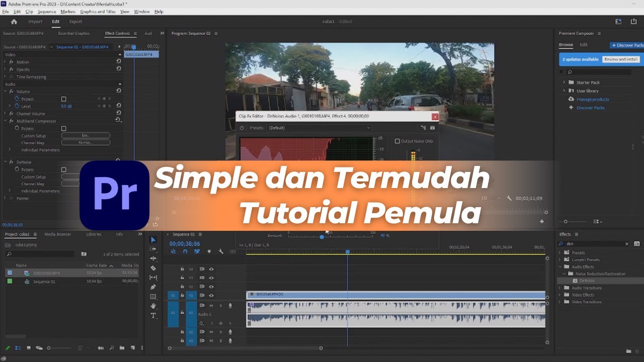Toggle lock on track V3
This screenshot has width=644, height=362.
point(182,278)
